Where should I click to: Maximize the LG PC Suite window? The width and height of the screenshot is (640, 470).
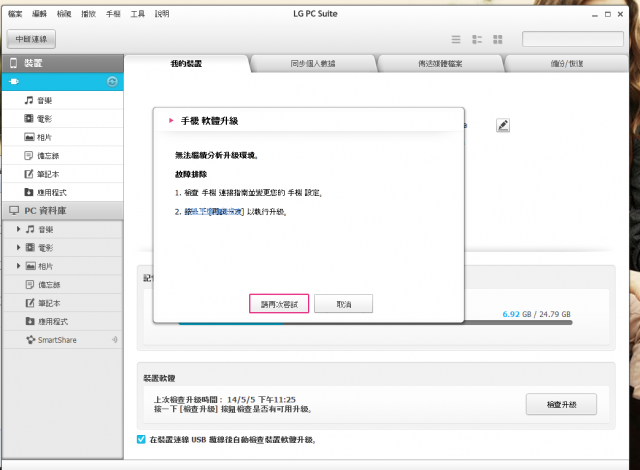point(608,14)
